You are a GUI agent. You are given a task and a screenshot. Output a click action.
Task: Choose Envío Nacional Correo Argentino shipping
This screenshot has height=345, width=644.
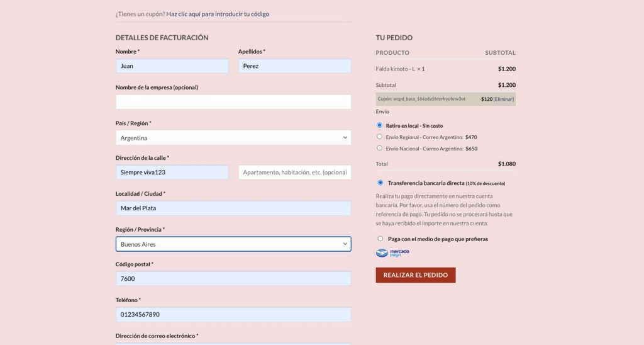(x=379, y=148)
